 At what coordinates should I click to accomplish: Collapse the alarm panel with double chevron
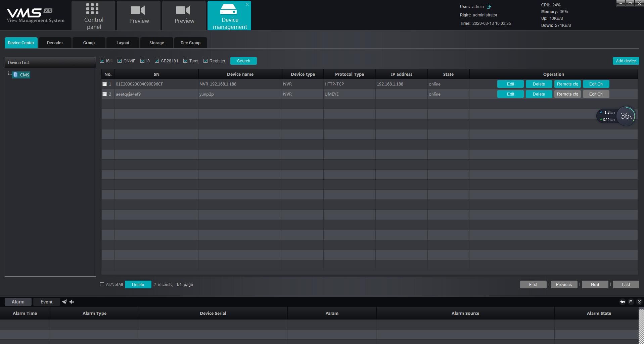pos(639,302)
